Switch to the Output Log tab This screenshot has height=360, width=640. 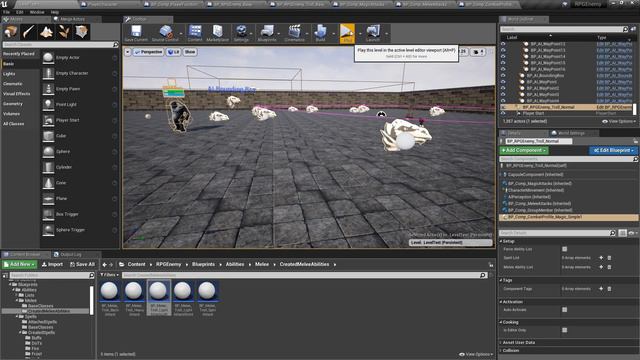(71, 255)
